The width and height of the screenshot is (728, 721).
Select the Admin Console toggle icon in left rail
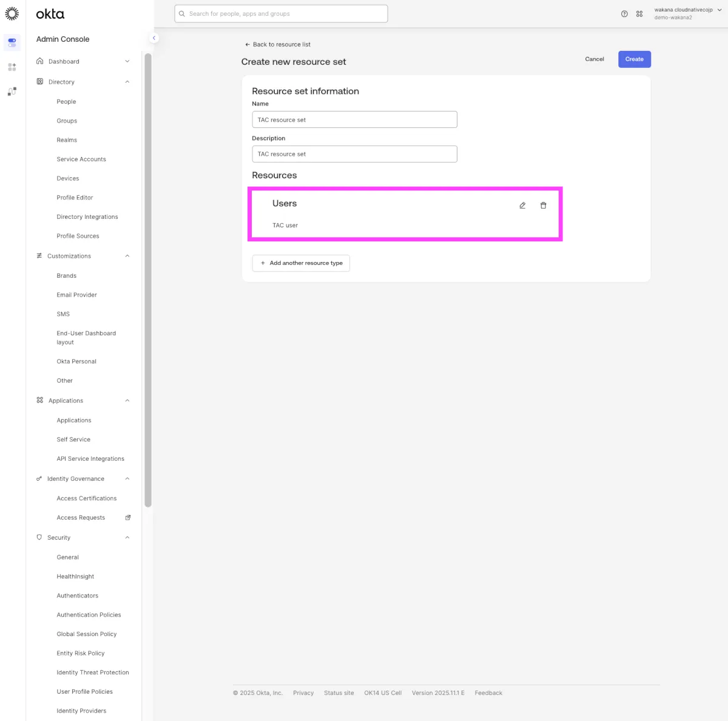click(12, 42)
